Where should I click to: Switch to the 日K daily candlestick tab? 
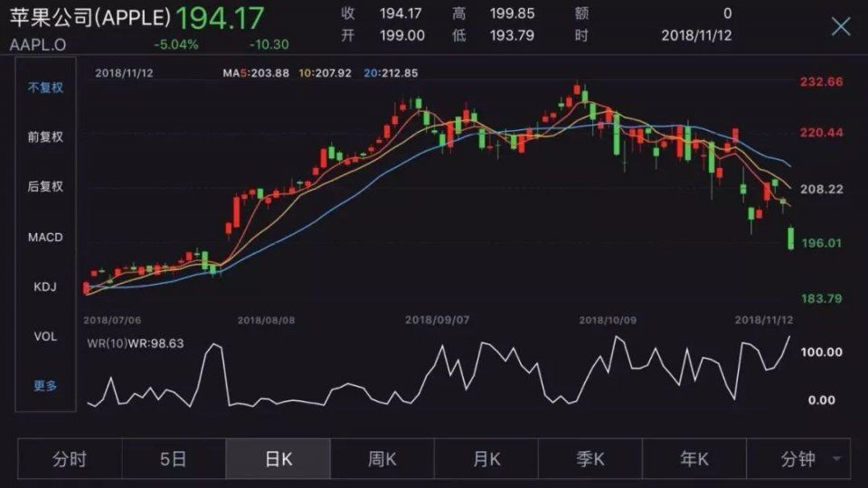(x=278, y=459)
